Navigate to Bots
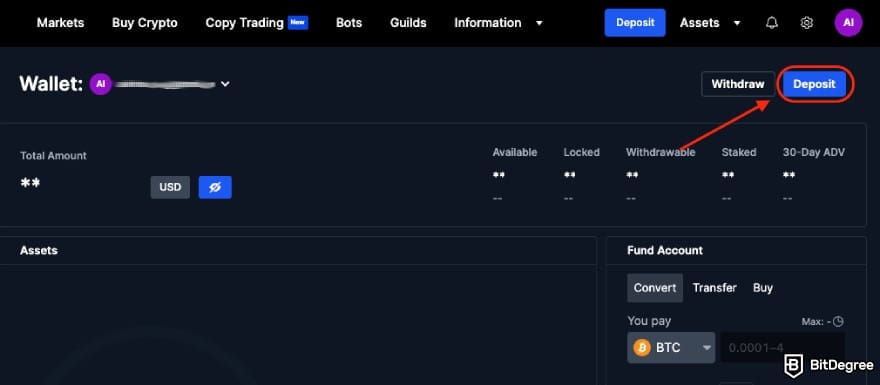 coord(349,23)
